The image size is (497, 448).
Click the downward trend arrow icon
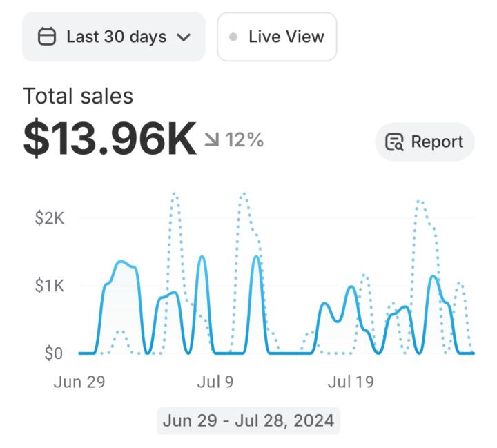tap(211, 141)
